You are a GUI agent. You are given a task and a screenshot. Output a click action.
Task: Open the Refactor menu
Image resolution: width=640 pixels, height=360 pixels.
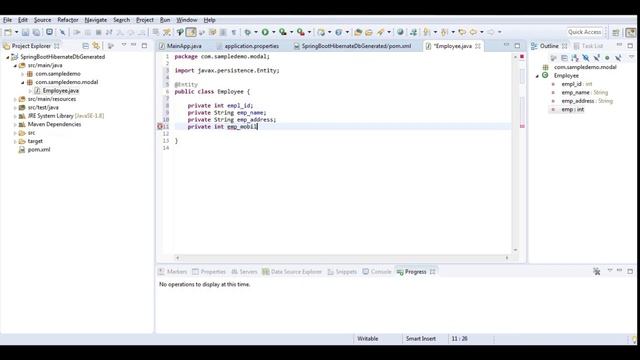click(68, 20)
